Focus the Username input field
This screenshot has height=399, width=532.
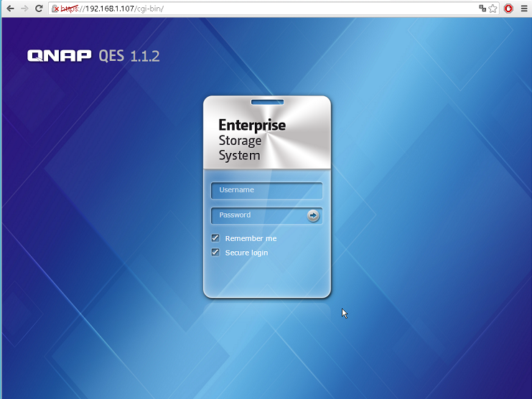pos(266,190)
